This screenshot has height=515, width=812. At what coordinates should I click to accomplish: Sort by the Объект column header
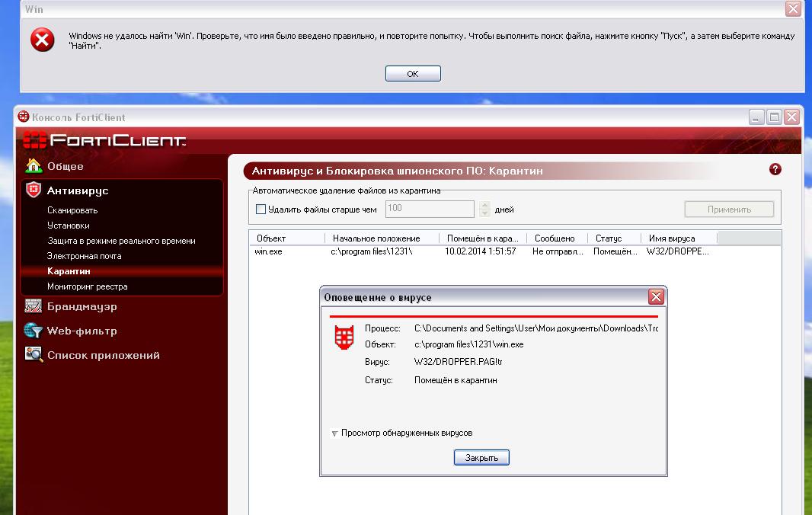coord(287,238)
